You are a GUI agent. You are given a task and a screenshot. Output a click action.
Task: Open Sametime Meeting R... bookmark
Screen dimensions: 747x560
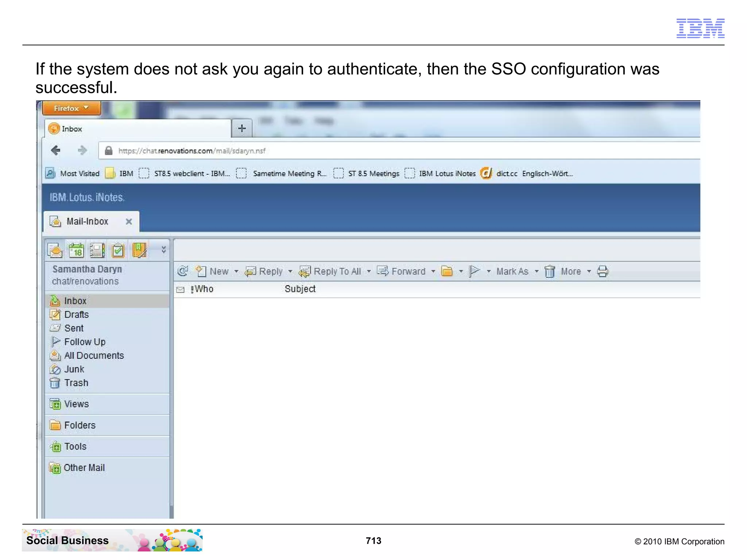coord(281,174)
